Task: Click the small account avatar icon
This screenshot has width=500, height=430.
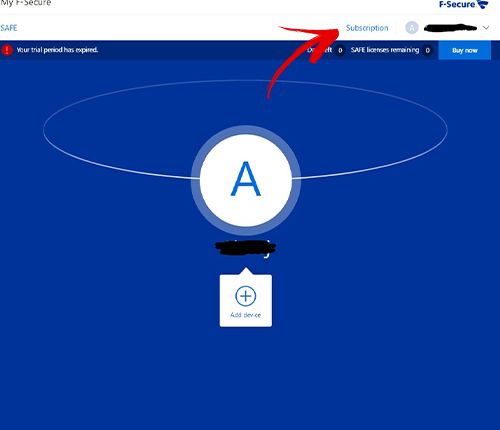Action: point(412,28)
